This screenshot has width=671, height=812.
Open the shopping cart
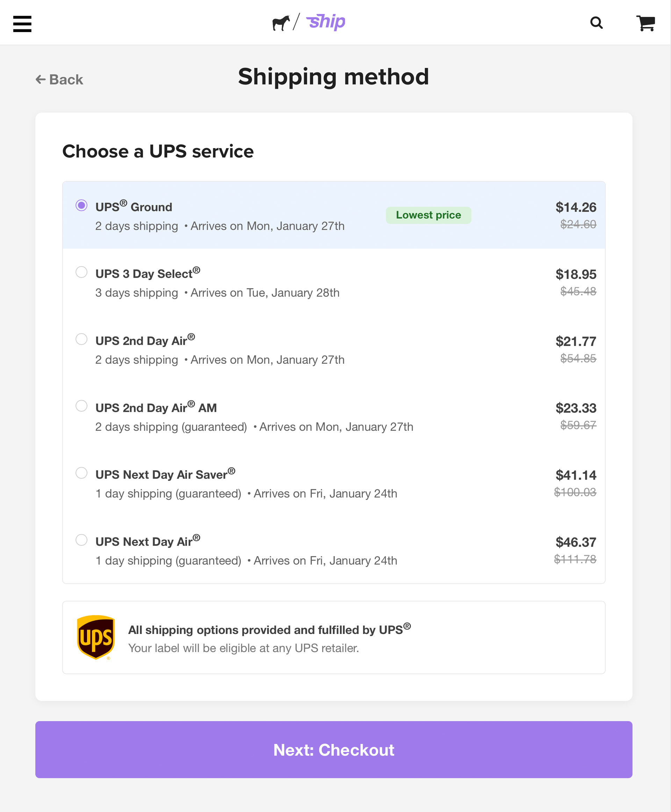point(646,23)
